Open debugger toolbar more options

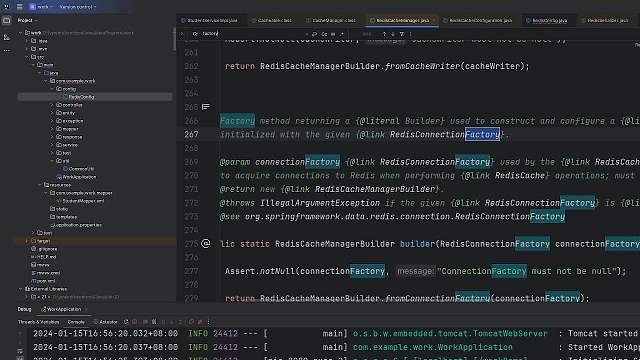(x=209, y=322)
